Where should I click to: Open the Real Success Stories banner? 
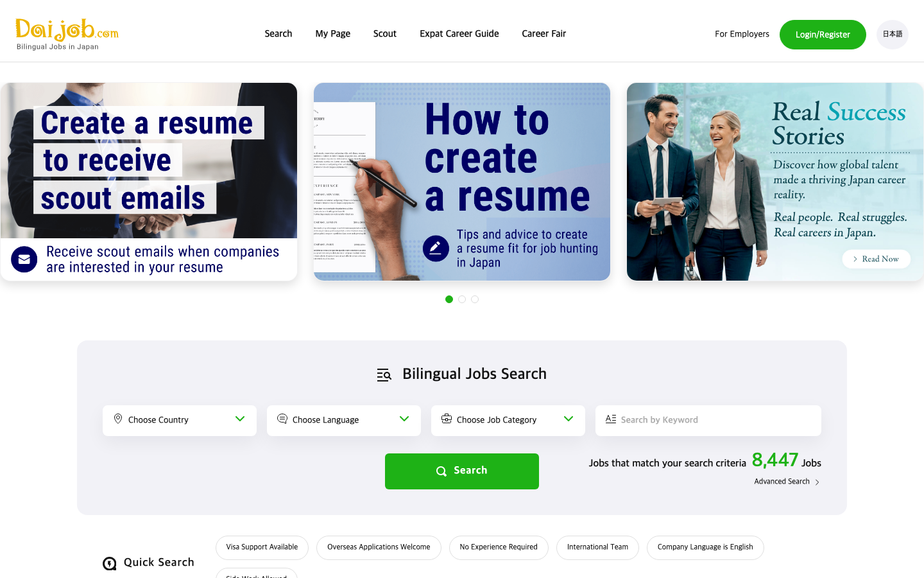click(775, 182)
